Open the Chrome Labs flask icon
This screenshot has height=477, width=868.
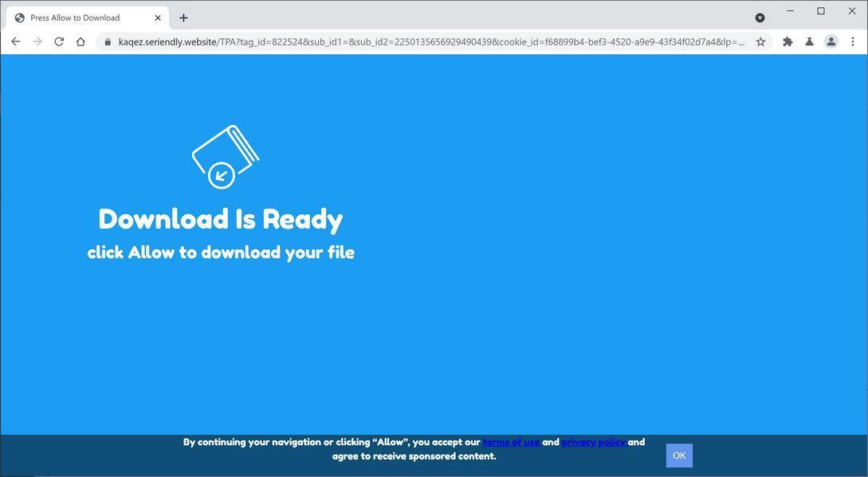pyautogui.click(x=809, y=41)
